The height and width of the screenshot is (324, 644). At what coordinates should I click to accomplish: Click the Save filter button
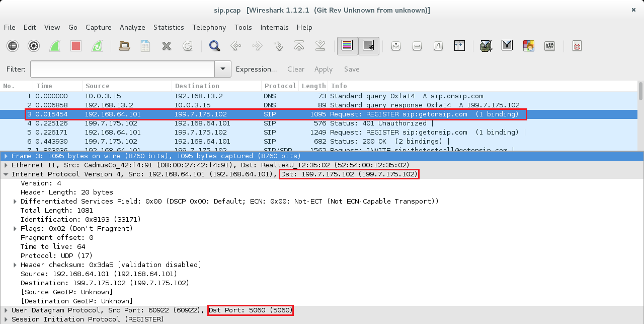[x=352, y=69]
